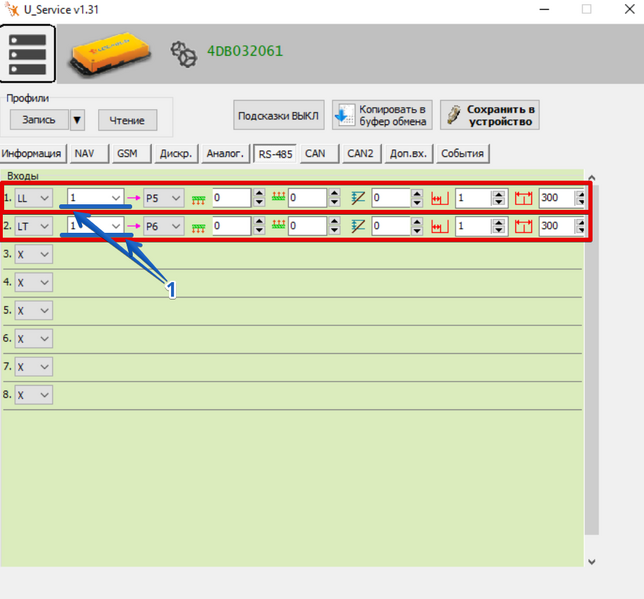Open the server list icon panel
The image size is (644, 599).
pyautogui.click(x=28, y=54)
